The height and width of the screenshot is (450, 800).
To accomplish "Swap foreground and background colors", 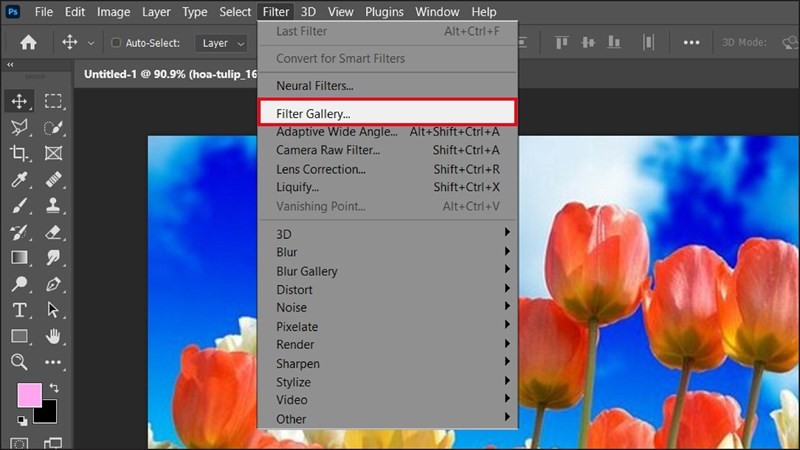I will [54, 388].
